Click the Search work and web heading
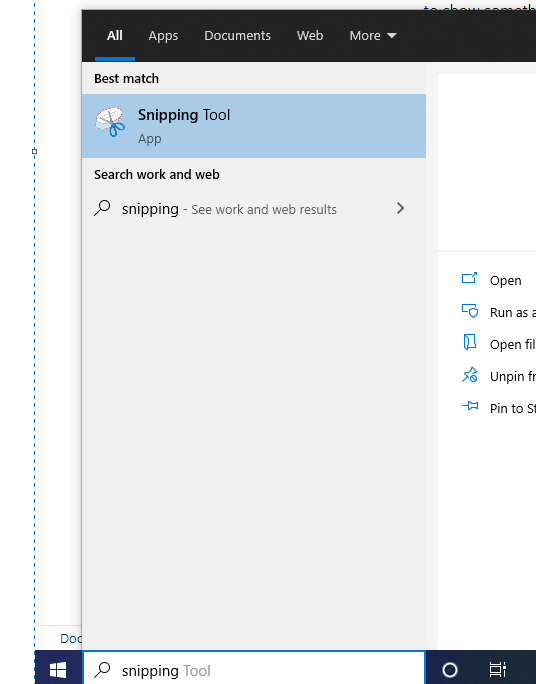Image resolution: width=536 pixels, height=684 pixels. tap(157, 174)
